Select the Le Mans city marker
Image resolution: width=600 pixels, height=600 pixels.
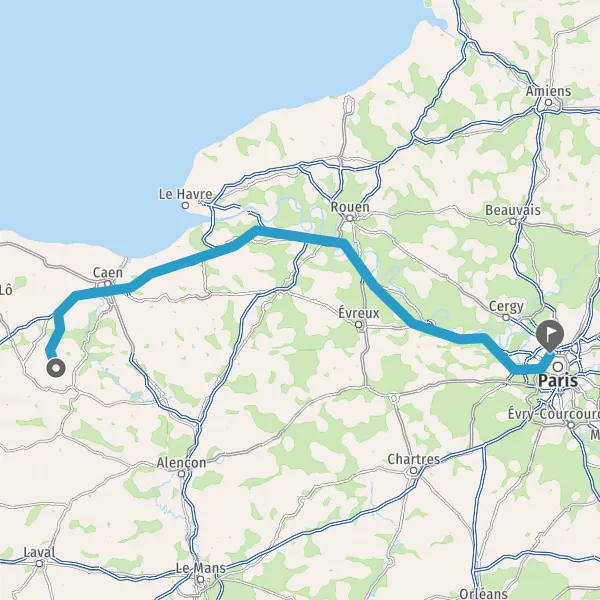click(201, 579)
